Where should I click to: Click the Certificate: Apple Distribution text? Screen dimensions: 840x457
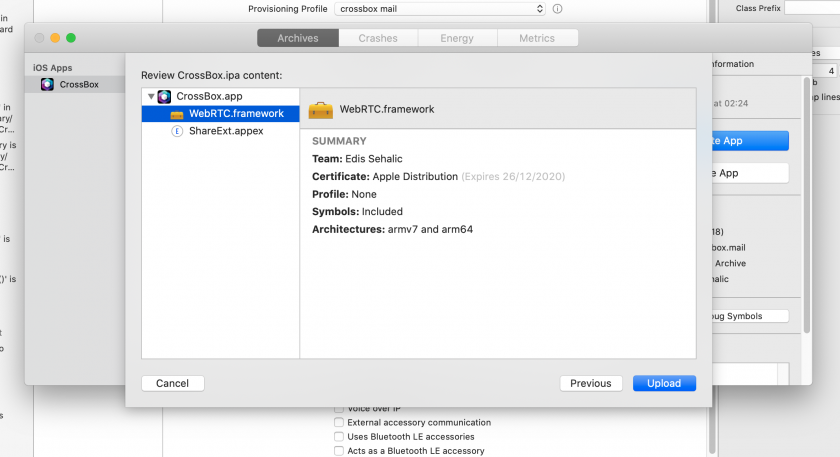point(385,177)
